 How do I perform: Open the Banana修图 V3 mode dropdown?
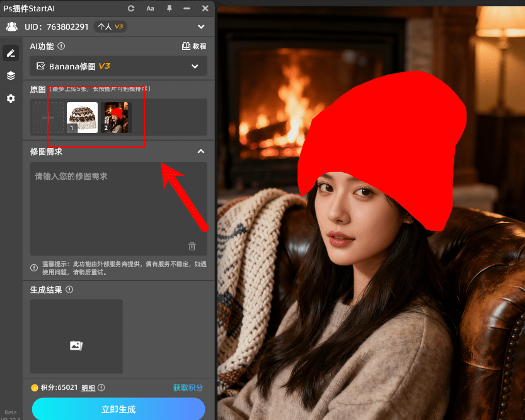pos(118,66)
